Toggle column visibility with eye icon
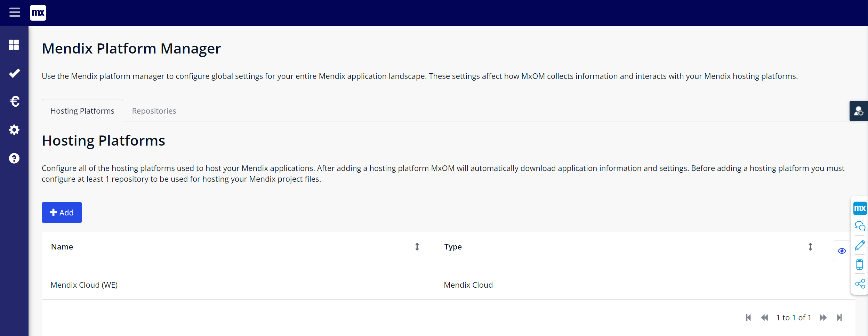The image size is (868, 336). [x=842, y=251]
